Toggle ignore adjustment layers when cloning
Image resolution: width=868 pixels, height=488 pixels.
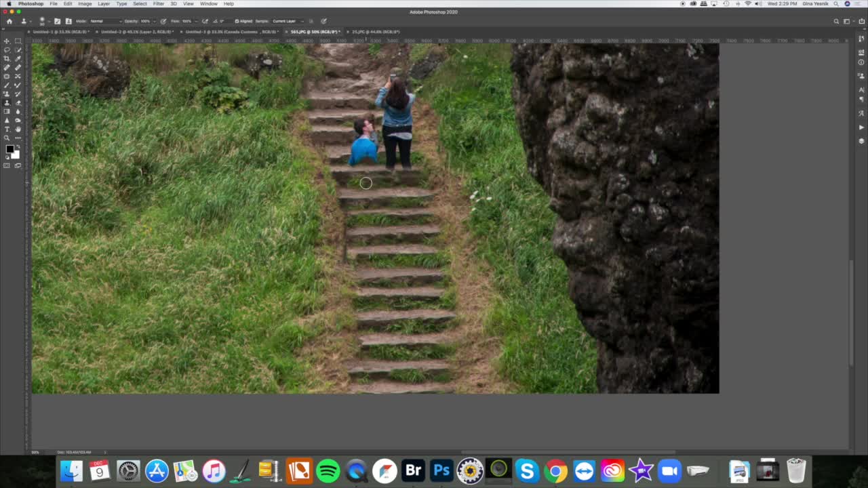pos(311,21)
